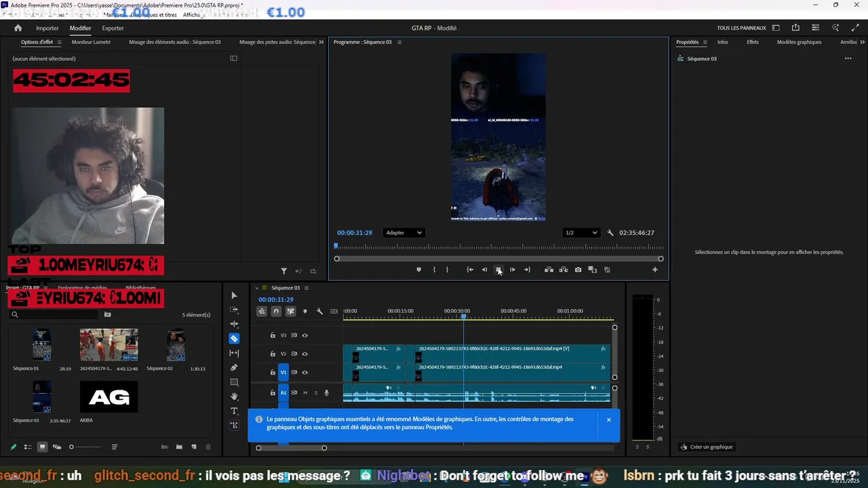Click TOUS LES PANNEAUX workspace label
This screenshot has height=488, width=868.
click(741, 28)
